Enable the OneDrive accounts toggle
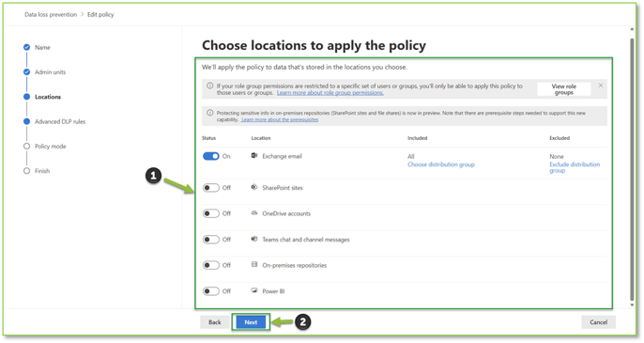Screen dimensions: 644x343 click(x=211, y=213)
